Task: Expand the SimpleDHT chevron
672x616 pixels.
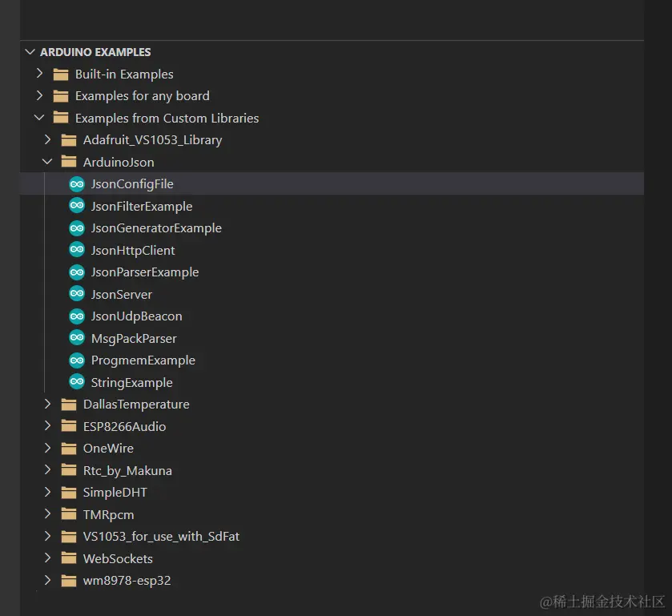Action: (x=47, y=492)
